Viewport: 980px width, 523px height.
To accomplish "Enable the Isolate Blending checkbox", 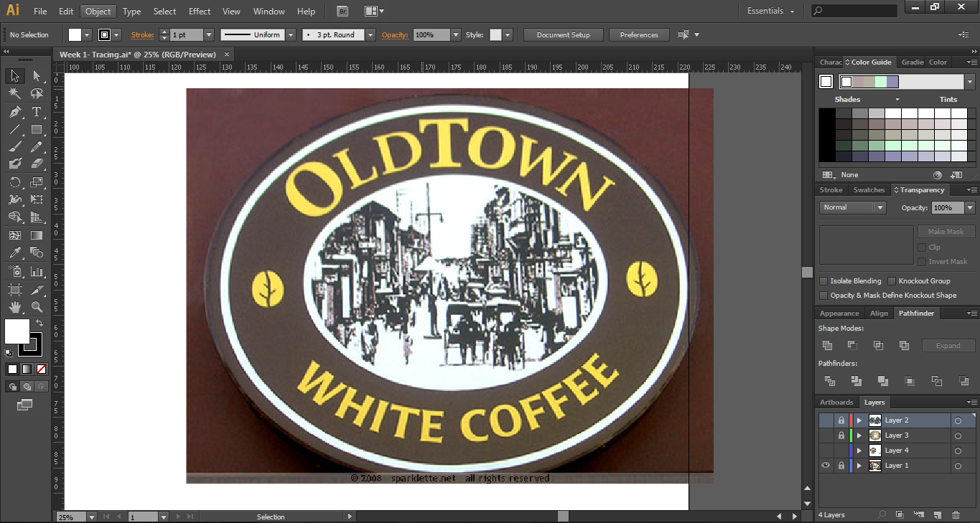I will click(x=824, y=281).
